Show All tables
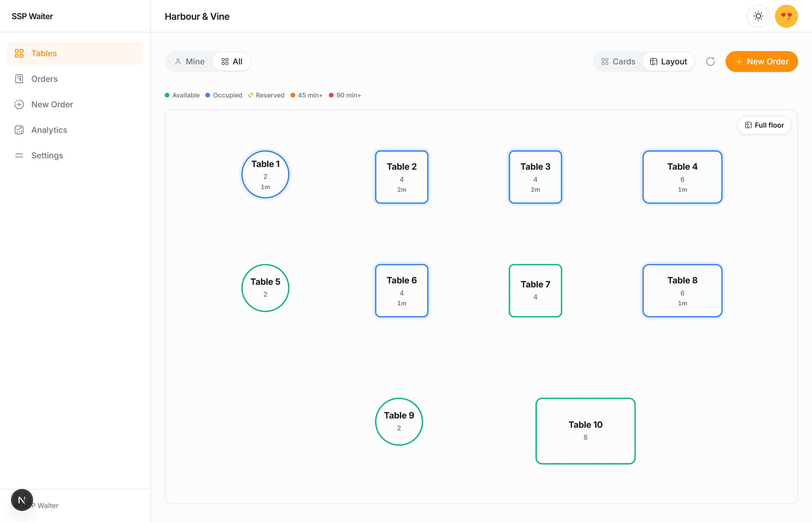 (232, 61)
